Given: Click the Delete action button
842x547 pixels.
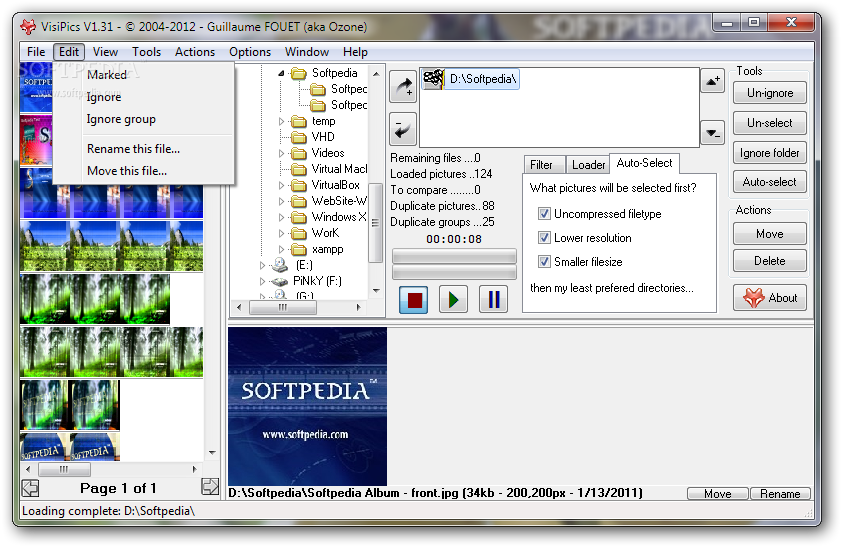Looking at the screenshot, I should coord(770,261).
